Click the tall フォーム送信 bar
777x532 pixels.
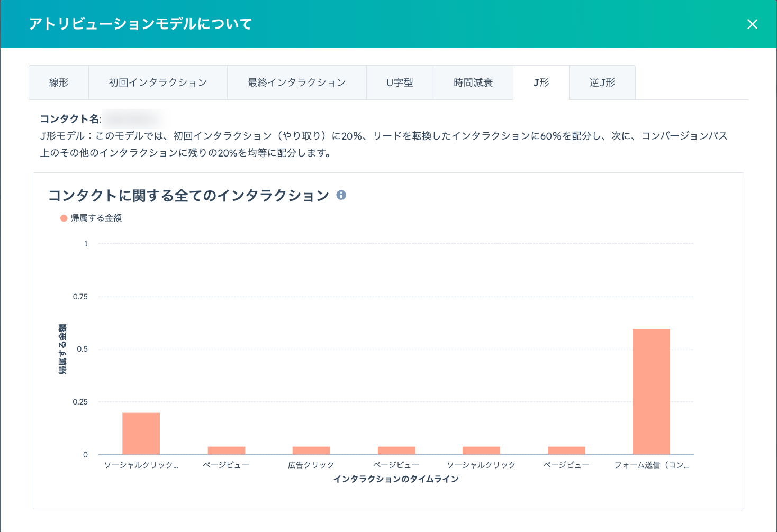[651, 391]
